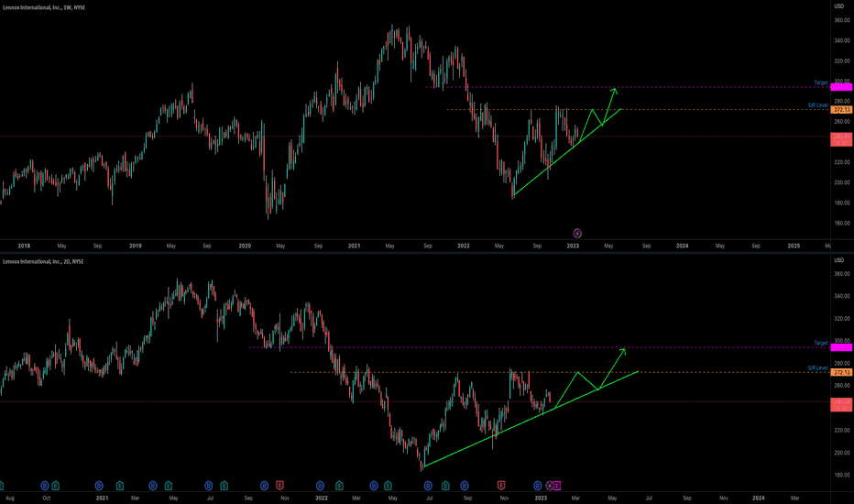Viewport: 854px width, 504px height.
Task: Select the 2D Lennox International chart title
Action: coord(43,261)
